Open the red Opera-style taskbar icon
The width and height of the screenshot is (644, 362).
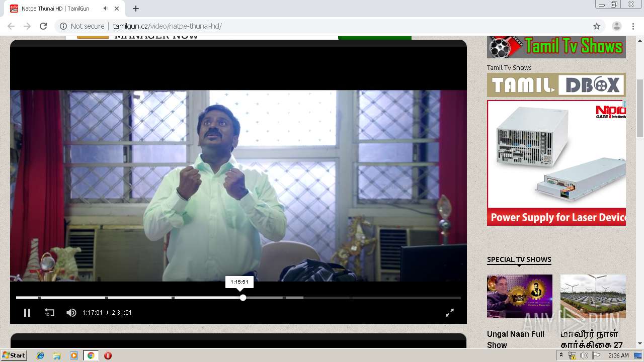pyautogui.click(x=108, y=355)
